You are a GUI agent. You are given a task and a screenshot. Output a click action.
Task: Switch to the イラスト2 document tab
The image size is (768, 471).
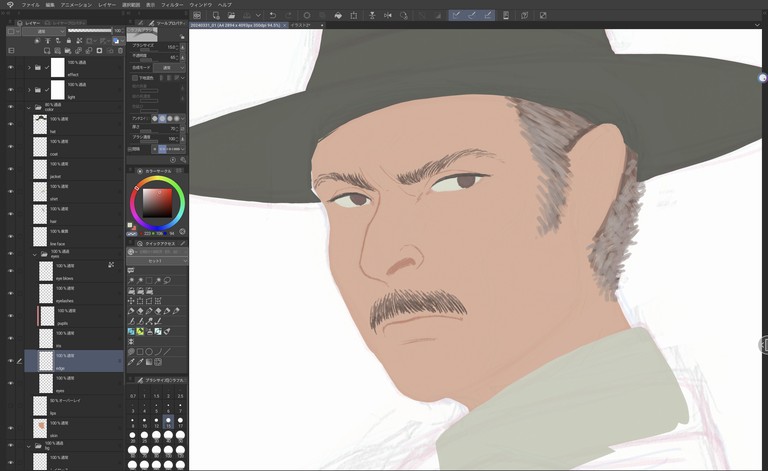tap(300, 24)
